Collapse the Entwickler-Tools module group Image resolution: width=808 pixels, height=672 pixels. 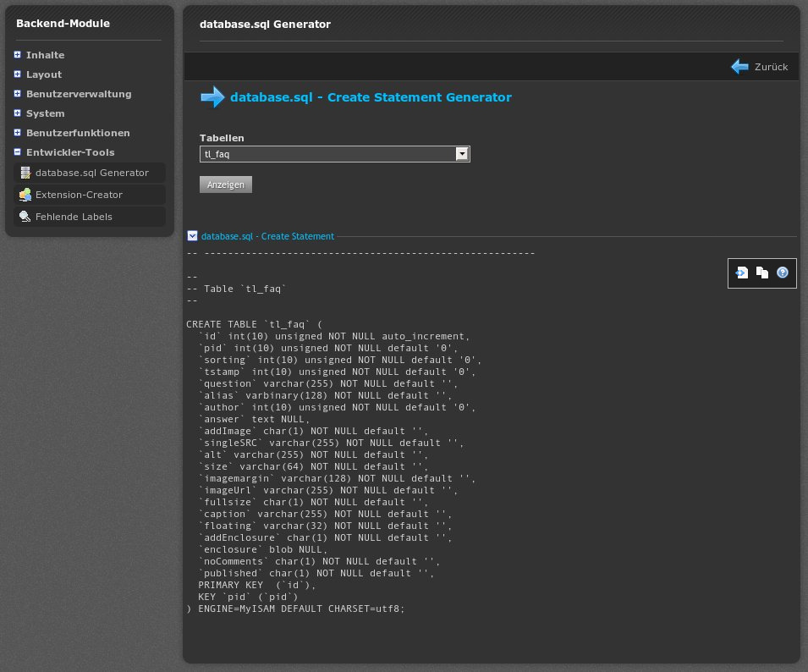click(x=17, y=152)
